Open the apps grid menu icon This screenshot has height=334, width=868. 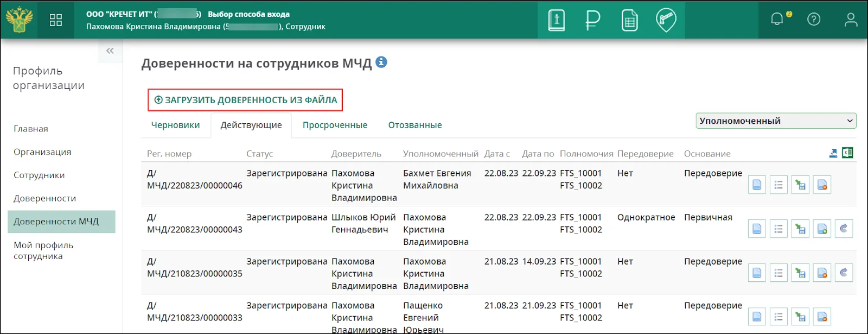pos(56,20)
